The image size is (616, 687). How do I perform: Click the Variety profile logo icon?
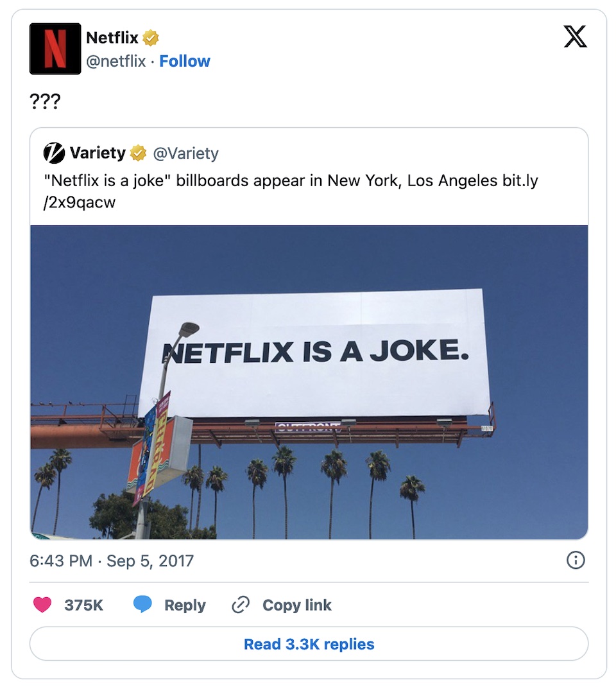(54, 153)
